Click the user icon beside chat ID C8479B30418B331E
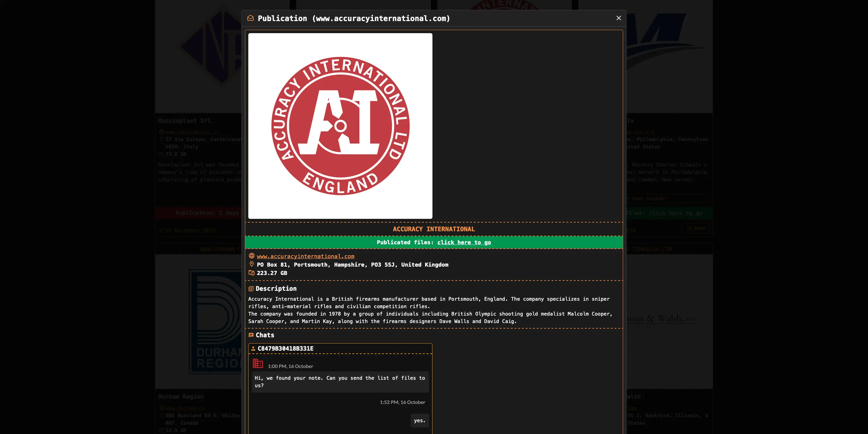 point(253,349)
